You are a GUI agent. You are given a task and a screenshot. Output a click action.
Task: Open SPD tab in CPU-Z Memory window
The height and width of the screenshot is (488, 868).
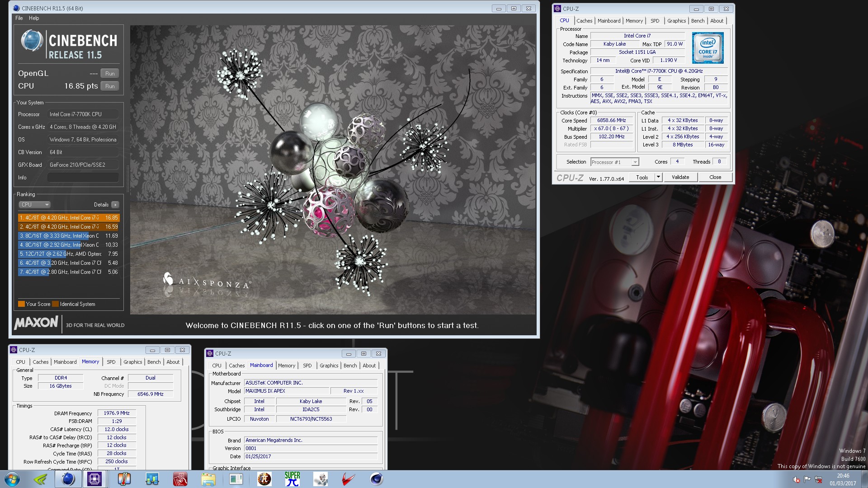tap(111, 362)
